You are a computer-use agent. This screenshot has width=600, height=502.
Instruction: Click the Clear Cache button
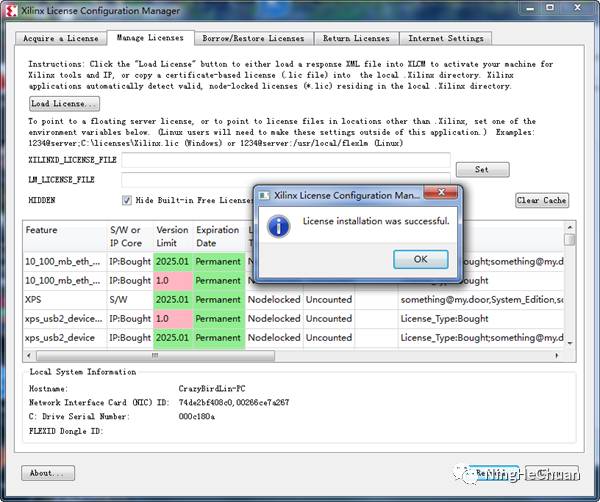[x=541, y=200]
